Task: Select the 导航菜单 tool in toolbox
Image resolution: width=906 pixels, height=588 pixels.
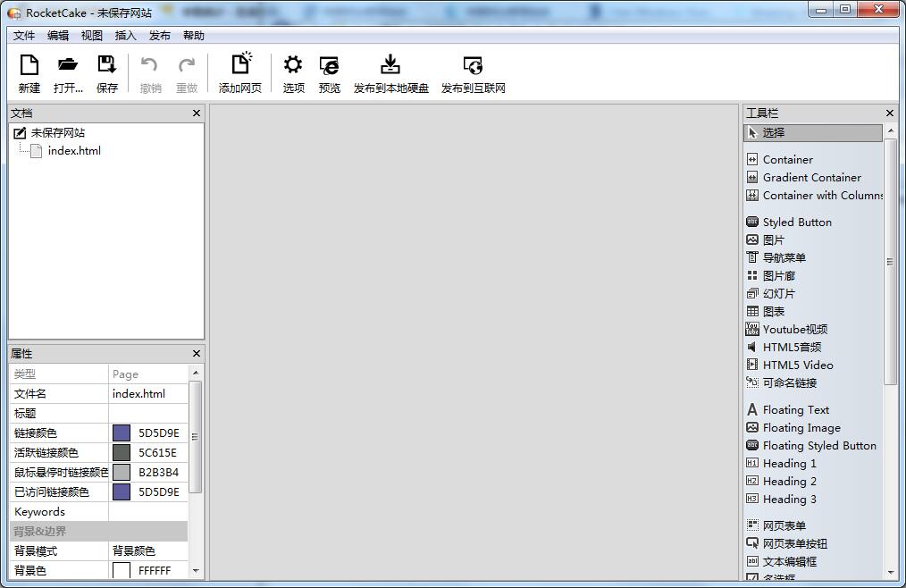Action: [x=784, y=257]
